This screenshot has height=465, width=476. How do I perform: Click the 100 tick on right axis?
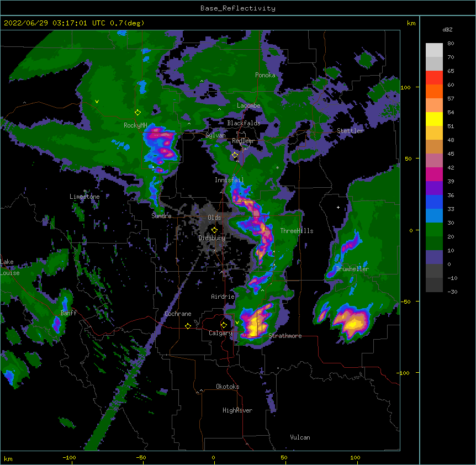click(405, 87)
